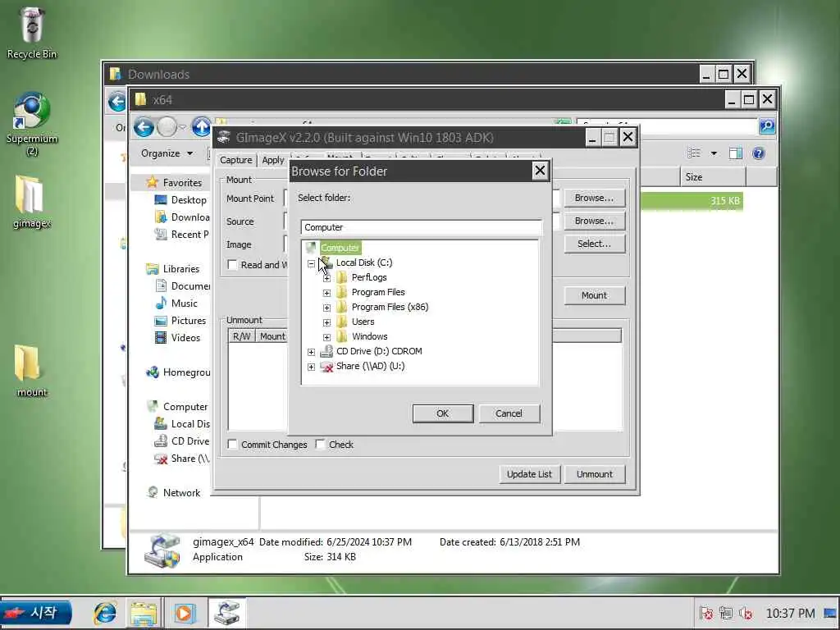Switch to Capture tab in GImageX
Screen dimensions: 840x630
click(235, 160)
